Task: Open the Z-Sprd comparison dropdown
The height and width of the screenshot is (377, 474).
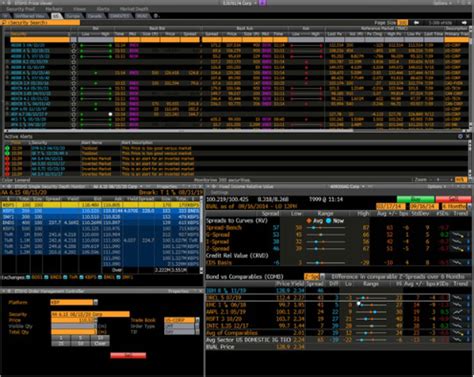Action: (x=322, y=277)
